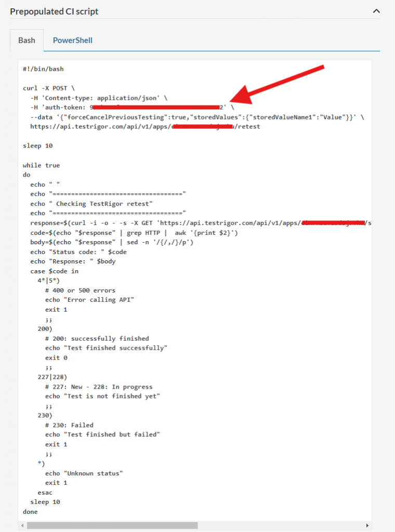Click the empty scrollbar track right of the thumb

[281, 525]
